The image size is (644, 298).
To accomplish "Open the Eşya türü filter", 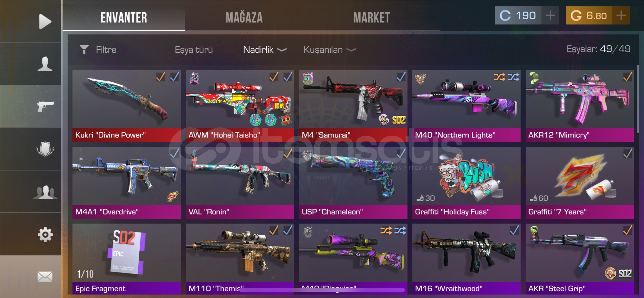I will [194, 50].
